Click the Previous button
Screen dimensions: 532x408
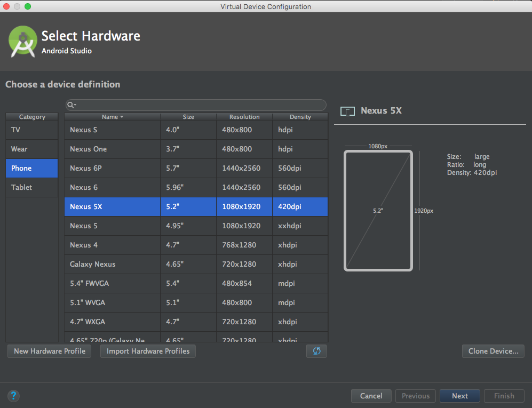coord(416,396)
